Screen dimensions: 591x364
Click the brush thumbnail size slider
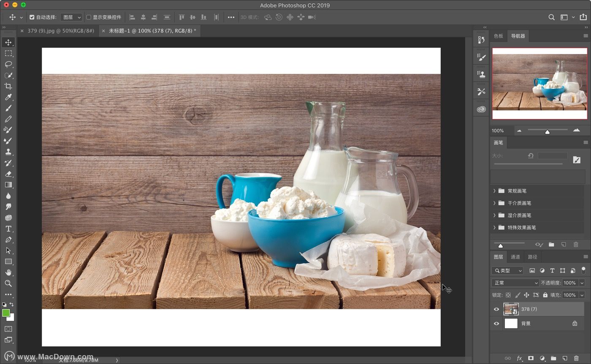[x=501, y=245]
